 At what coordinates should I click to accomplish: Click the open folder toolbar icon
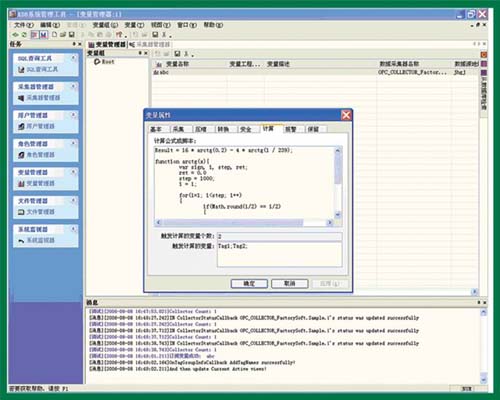pyautogui.click(x=63, y=34)
